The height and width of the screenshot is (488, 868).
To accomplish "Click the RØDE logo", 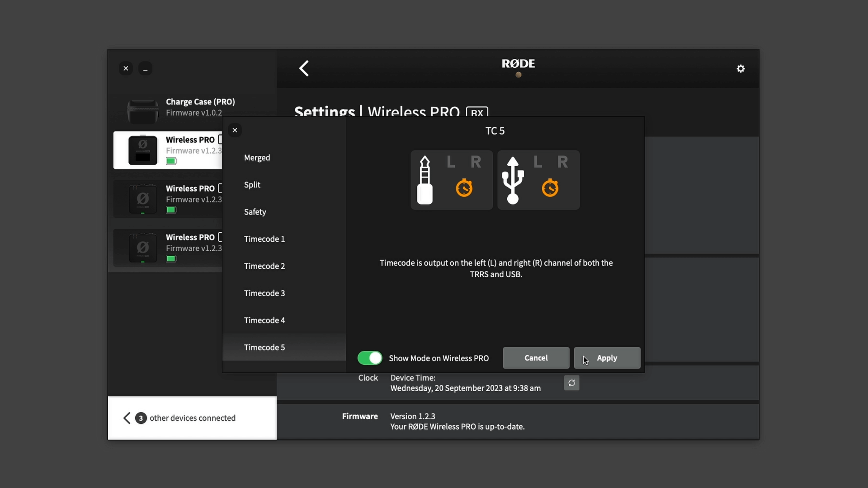I will point(518,64).
